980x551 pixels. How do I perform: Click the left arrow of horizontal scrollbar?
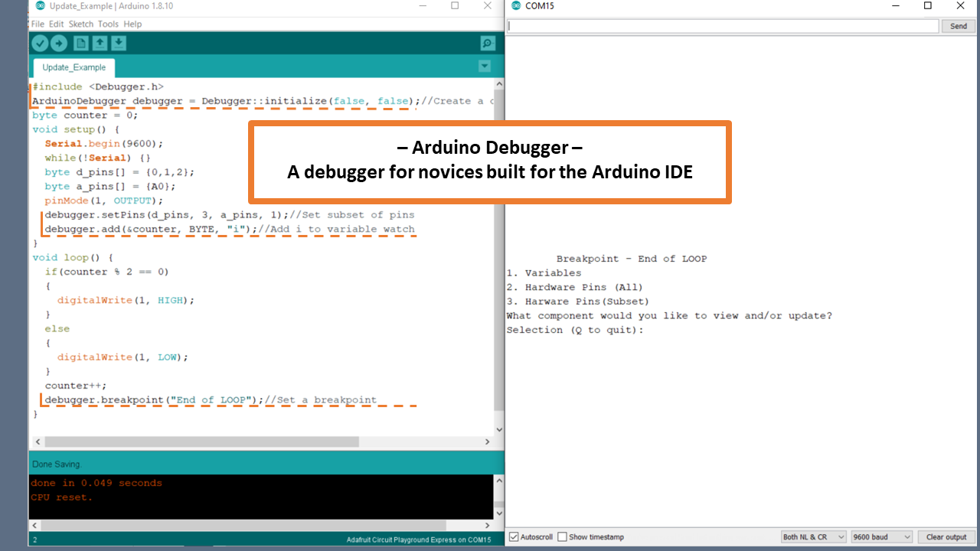pos(37,442)
